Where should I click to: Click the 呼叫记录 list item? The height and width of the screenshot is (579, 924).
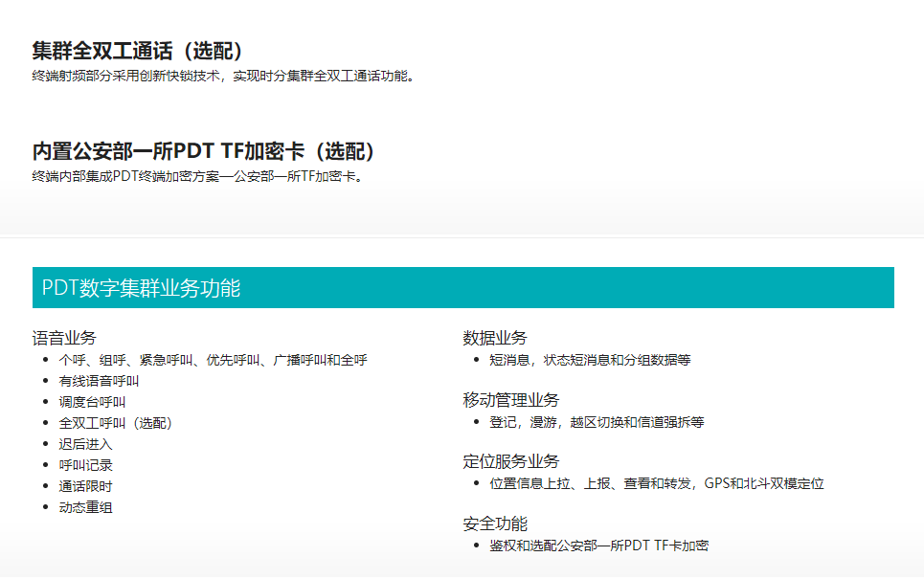[x=85, y=465]
